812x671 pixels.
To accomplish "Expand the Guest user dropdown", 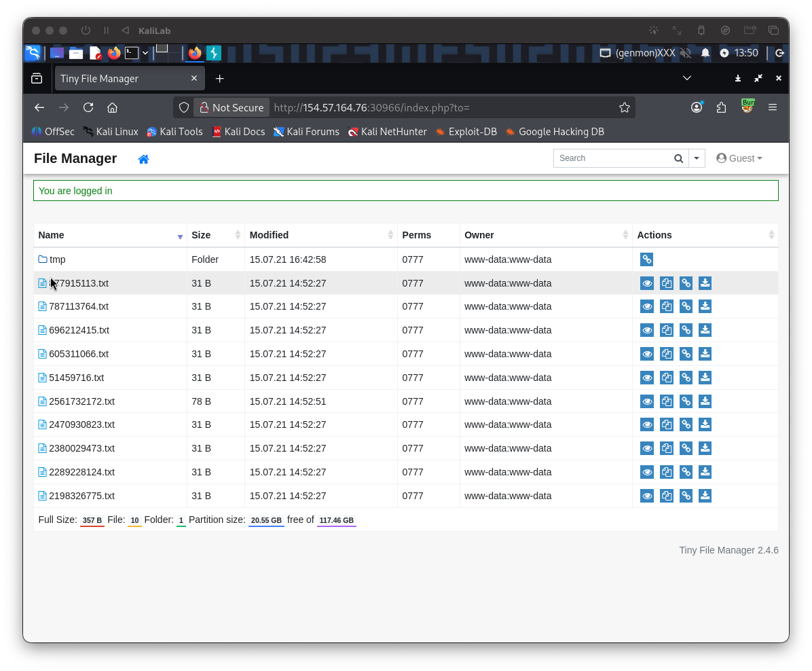I will [739, 158].
